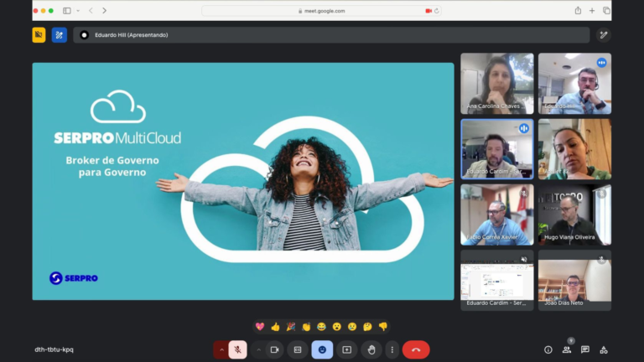The height and width of the screenshot is (362, 644).
Task: Click the red leave call button
Action: click(x=416, y=349)
